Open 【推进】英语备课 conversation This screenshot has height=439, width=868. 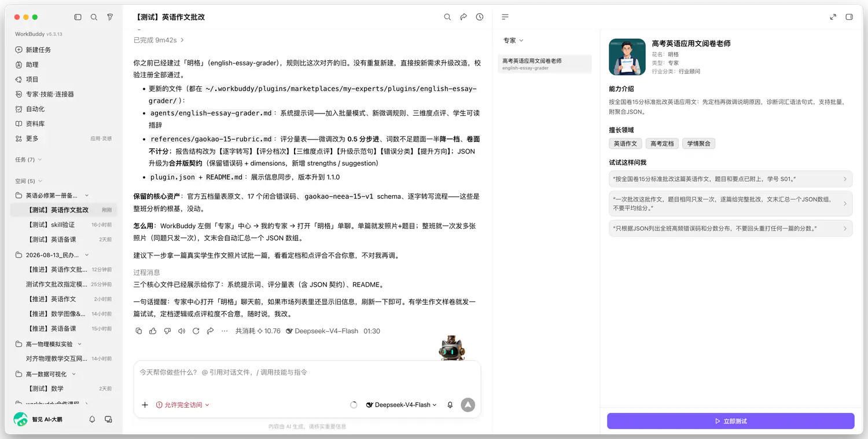click(64, 328)
